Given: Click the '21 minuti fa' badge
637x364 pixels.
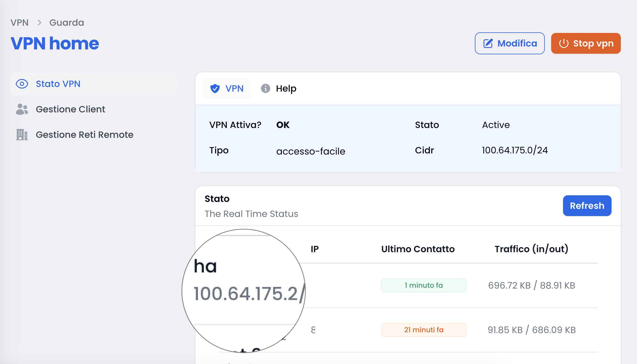Looking at the screenshot, I should point(424,330).
